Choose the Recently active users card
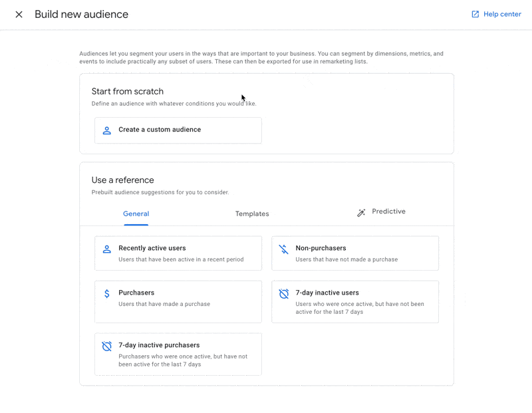This screenshot has height=413, width=532. (x=178, y=253)
